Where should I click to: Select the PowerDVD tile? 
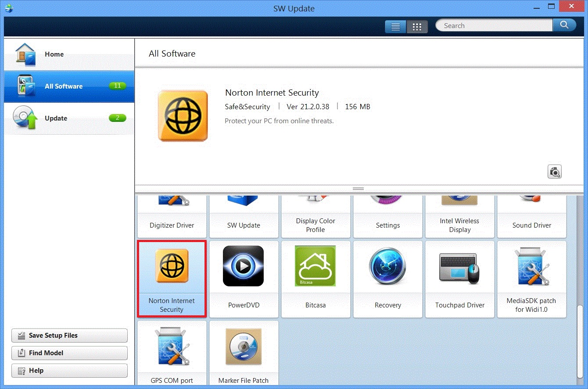[x=244, y=279]
